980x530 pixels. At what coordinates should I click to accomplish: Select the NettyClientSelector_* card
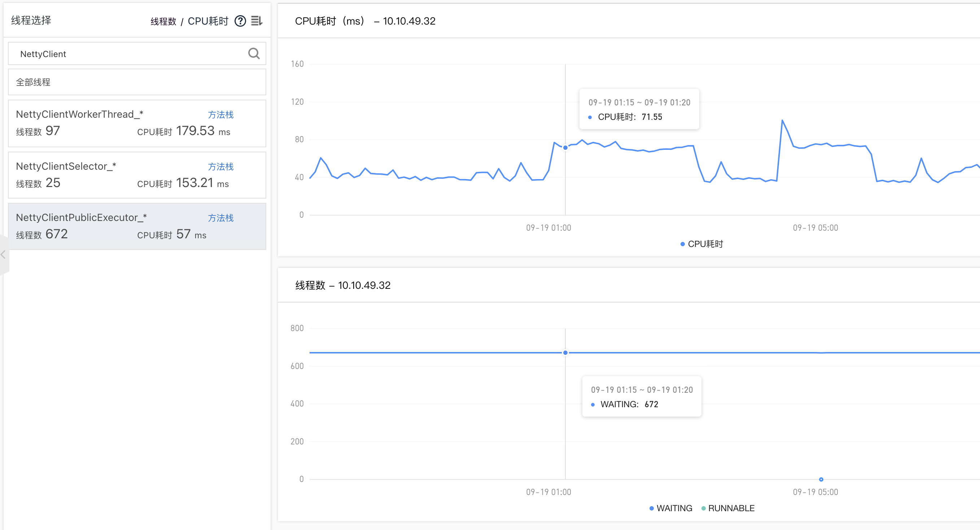pos(137,175)
